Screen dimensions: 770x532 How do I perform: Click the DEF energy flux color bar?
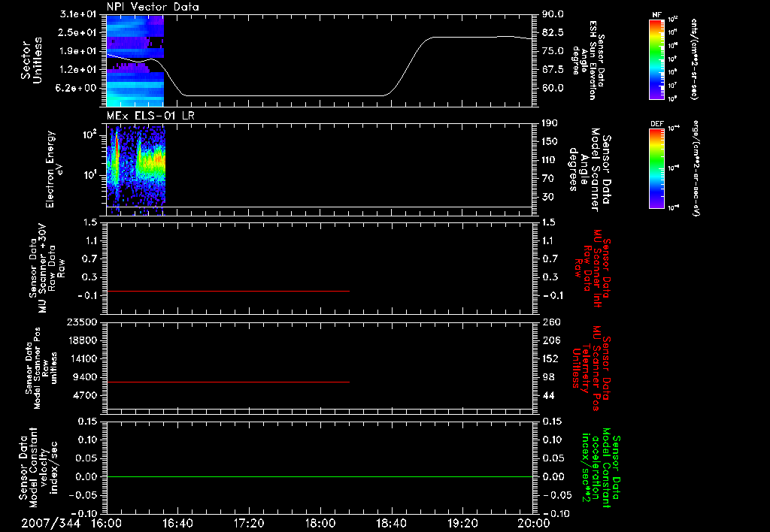pyautogui.click(x=656, y=168)
